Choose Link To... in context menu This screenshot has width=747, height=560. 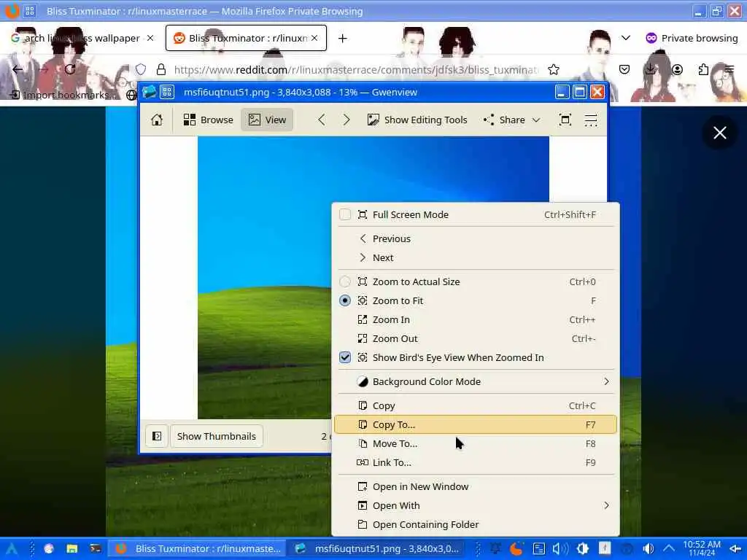pyautogui.click(x=476, y=462)
